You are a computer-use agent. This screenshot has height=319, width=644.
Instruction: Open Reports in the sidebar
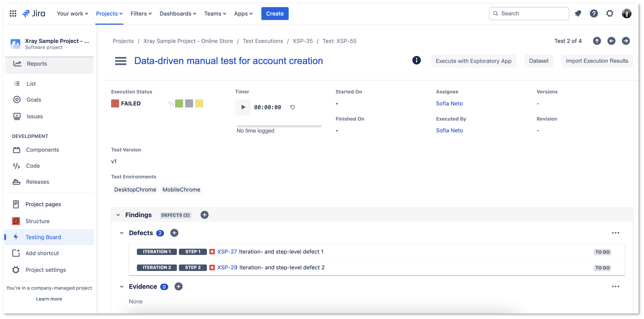(x=49, y=64)
